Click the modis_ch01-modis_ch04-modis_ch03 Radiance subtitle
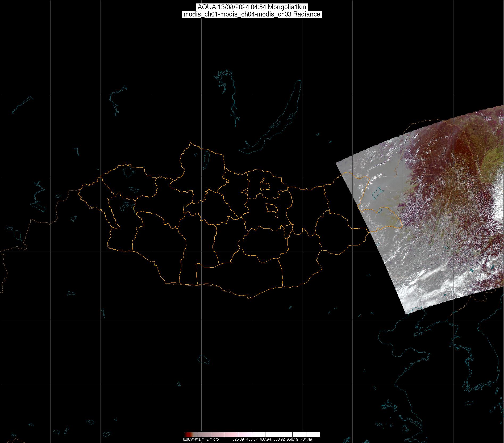The image size is (504, 443). [252, 14]
